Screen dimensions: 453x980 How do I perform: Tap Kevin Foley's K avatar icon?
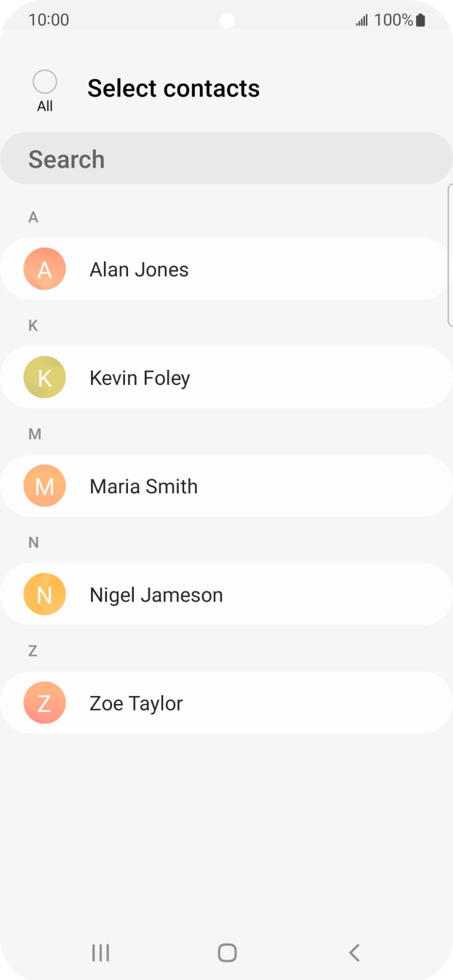click(44, 378)
